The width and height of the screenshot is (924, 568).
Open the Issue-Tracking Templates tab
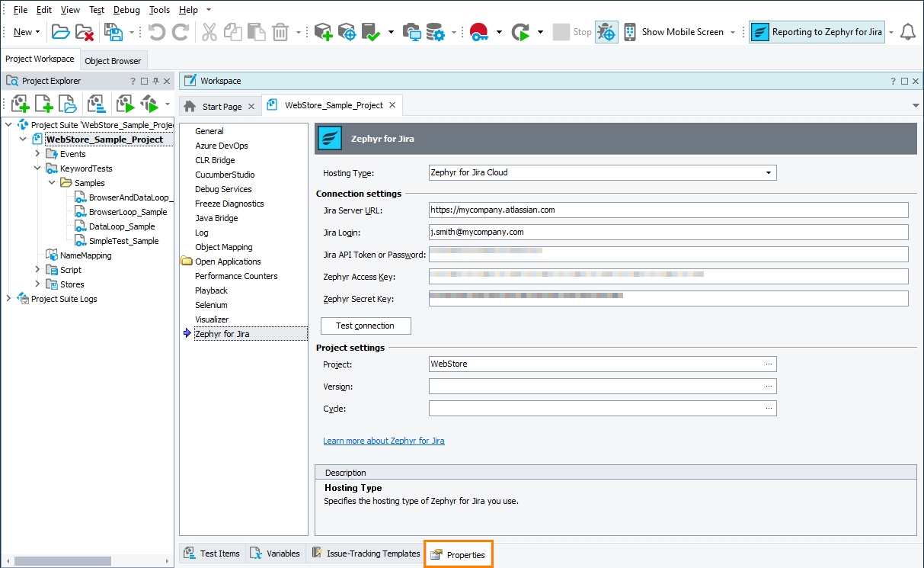(365, 554)
